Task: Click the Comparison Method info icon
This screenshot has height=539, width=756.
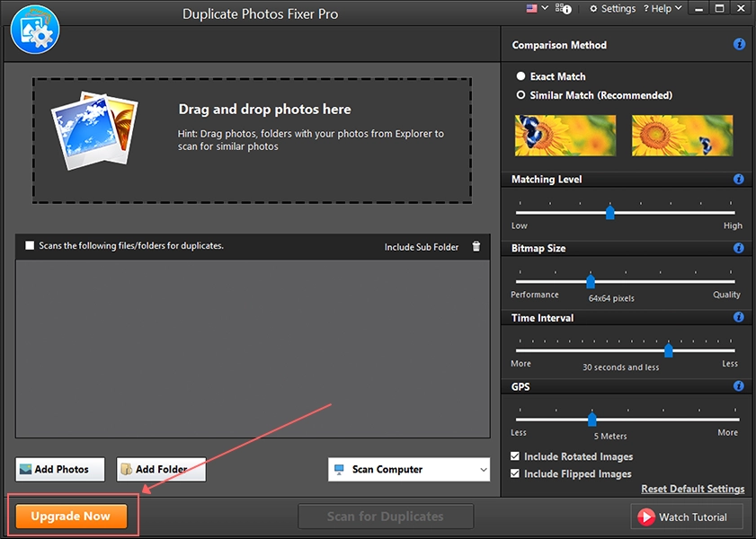Action: coord(739,44)
